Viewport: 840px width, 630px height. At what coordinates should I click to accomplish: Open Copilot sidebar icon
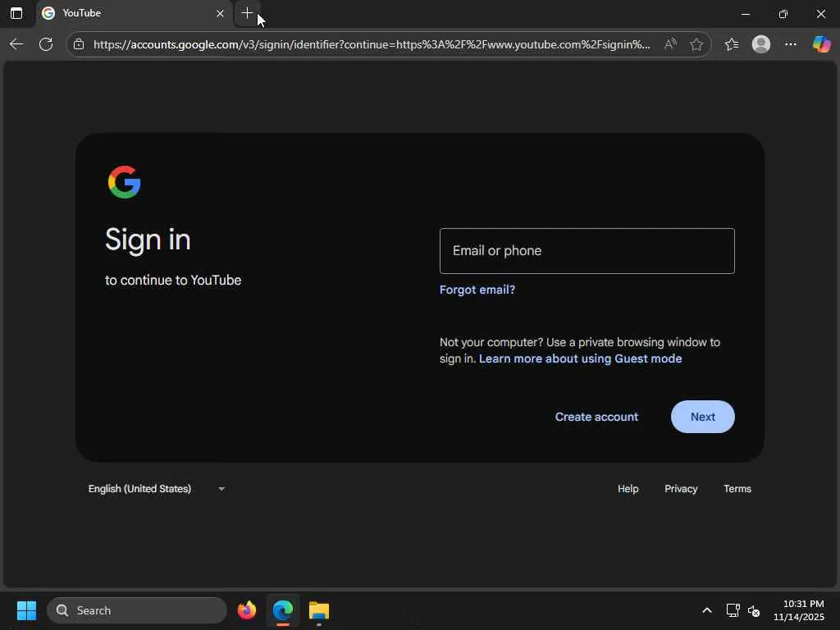(x=821, y=44)
